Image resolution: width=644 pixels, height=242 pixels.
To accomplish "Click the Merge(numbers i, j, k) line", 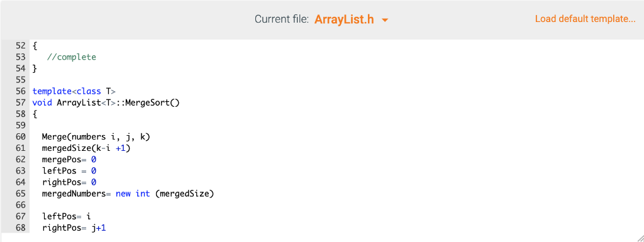I will click(96, 136).
